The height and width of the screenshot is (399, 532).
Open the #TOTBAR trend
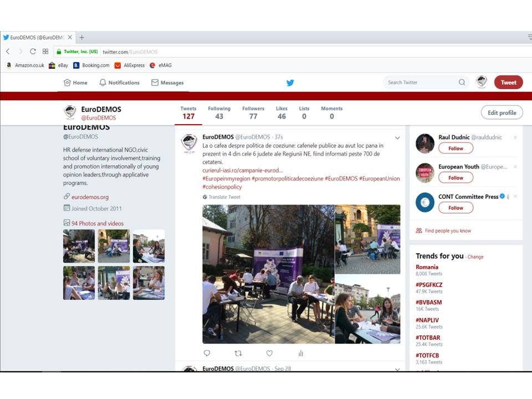[x=428, y=337]
